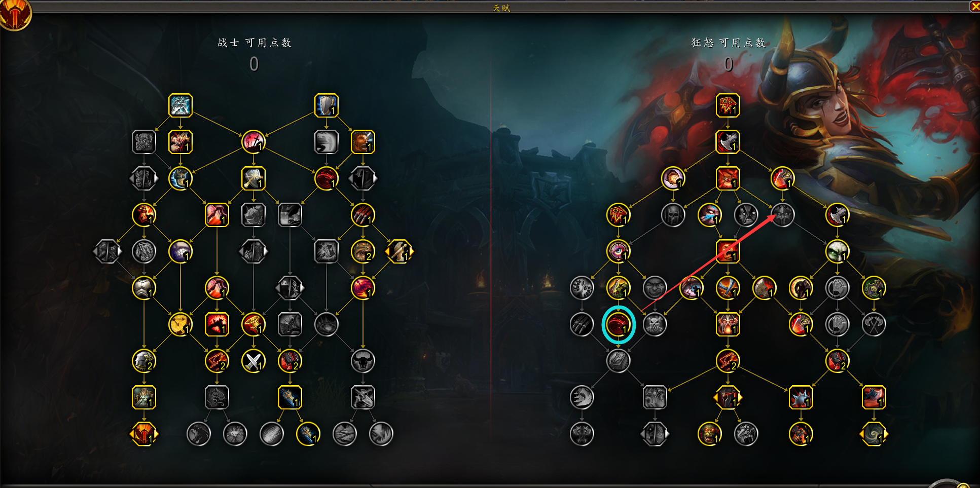Click the 天赋 window title
Image resolution: width=980 pixels, height=488 pixels.
point(501,8)
